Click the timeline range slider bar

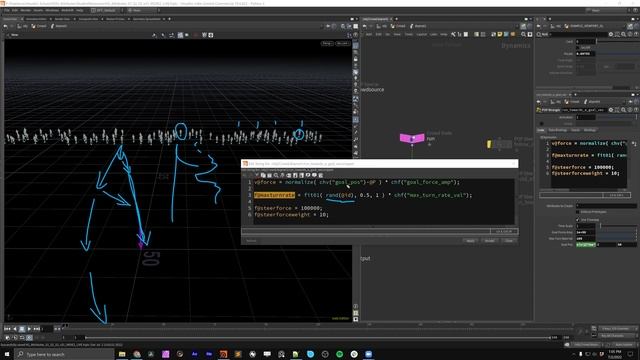point(318,338)
